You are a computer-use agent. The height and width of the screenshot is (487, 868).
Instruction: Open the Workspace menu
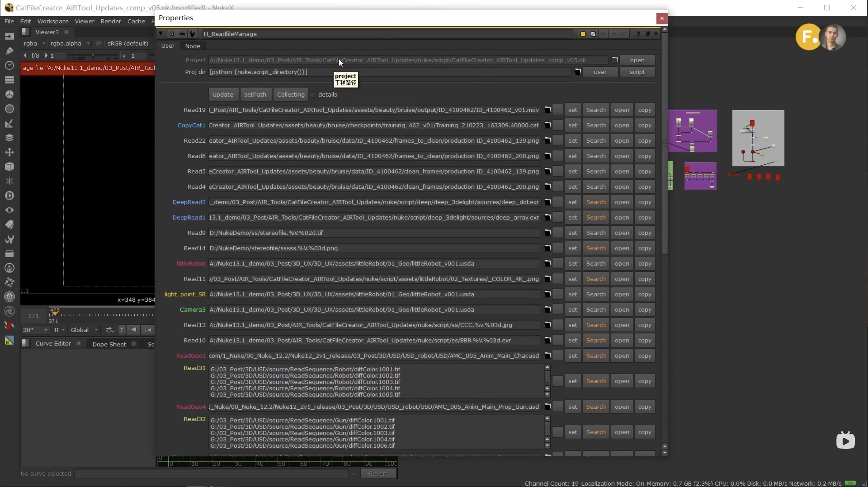[53, 21]
